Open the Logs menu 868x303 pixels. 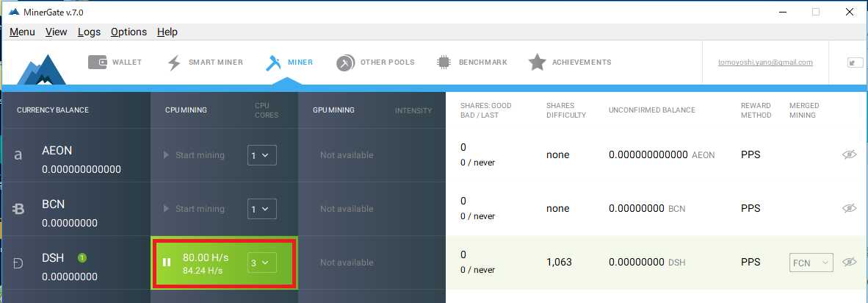(x=89, y=32)
